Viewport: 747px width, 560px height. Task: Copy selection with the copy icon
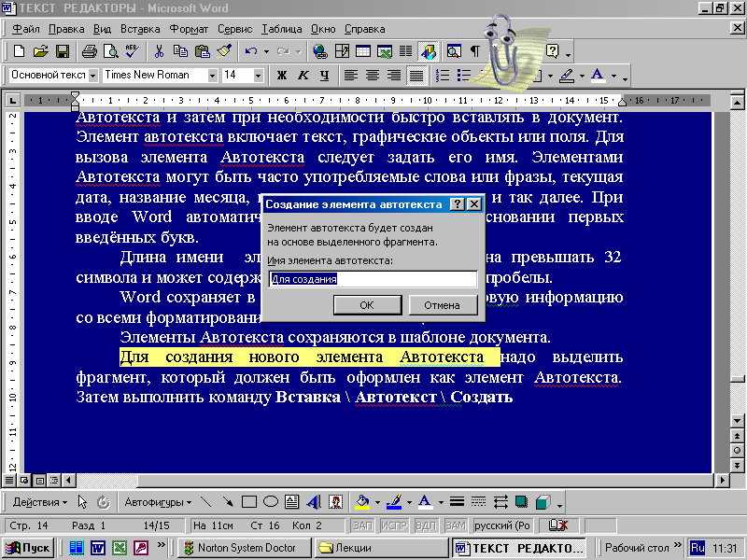180,51
